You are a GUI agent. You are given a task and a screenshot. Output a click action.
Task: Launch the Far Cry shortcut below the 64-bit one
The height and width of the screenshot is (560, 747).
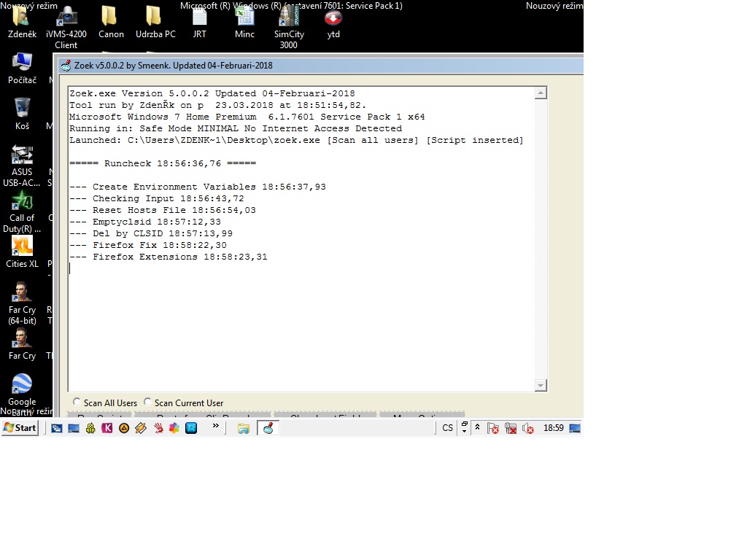pyautogui.click(x=22, y=344)
